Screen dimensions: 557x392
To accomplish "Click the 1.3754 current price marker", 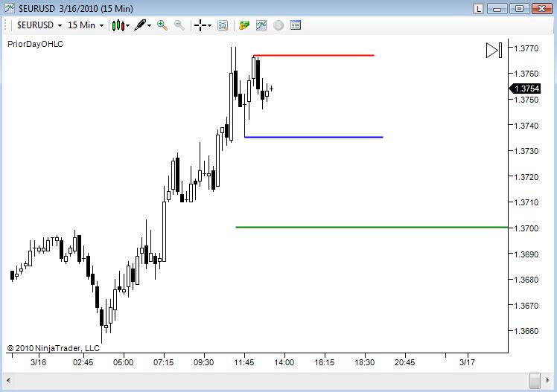I will (x=525, y=89).
